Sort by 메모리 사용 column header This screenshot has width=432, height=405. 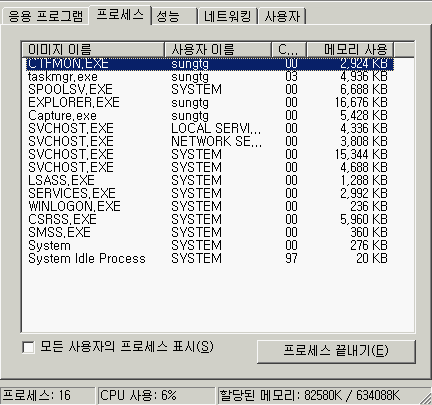pos(350,50)
